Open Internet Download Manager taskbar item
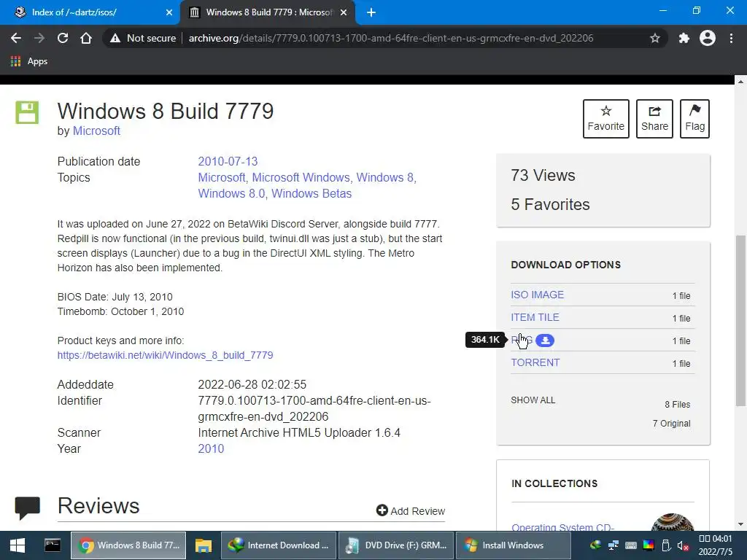Viewport: 747px width, 560px height. (x=279, y=545)
